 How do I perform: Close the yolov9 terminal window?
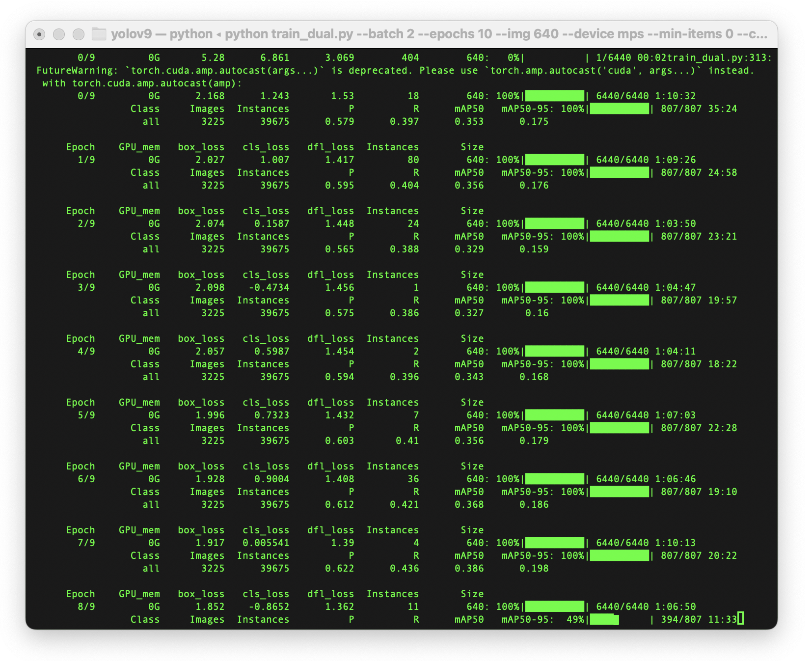pyautogui.click(x=39, y=34)
